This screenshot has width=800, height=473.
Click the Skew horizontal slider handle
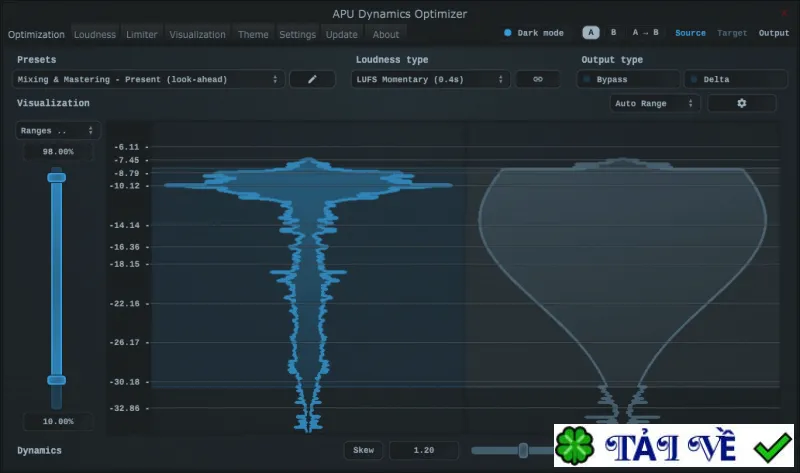pos(523,450)
